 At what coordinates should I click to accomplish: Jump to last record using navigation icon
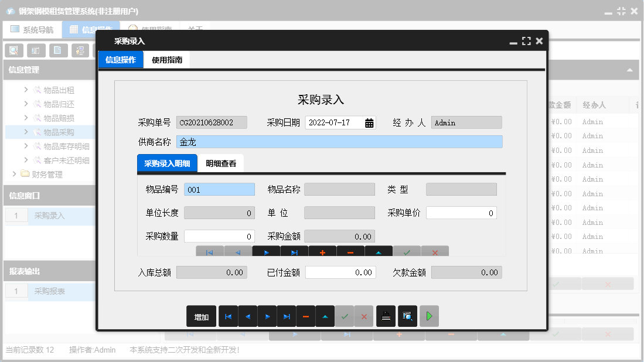coord(287,316)
